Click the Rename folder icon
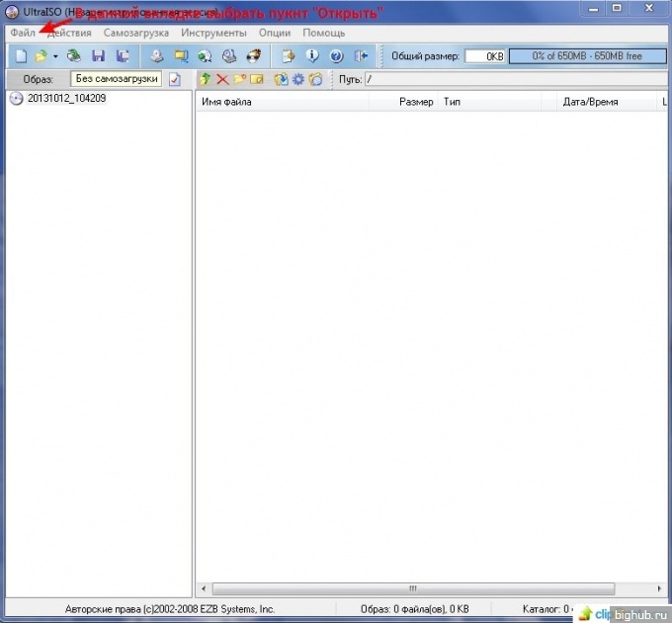Image resolution: width=672 pixels, height=623 pixels. point(256,79)
